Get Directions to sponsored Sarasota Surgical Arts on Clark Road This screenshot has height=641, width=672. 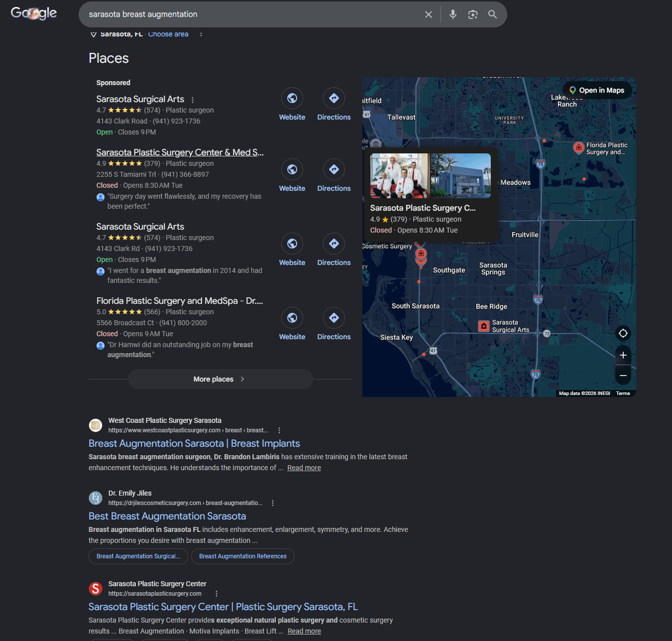coord(334,98)
